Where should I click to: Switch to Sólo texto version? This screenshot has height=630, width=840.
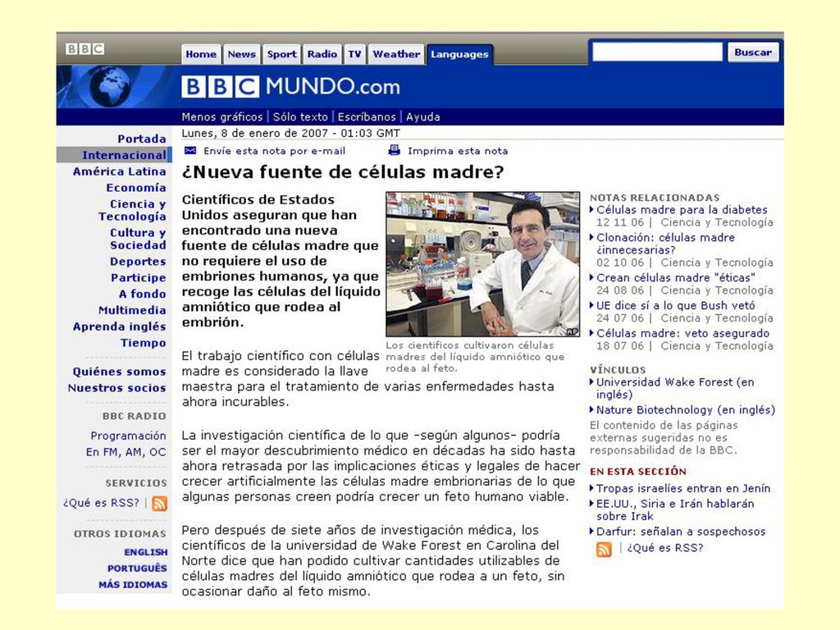[300, 116]
